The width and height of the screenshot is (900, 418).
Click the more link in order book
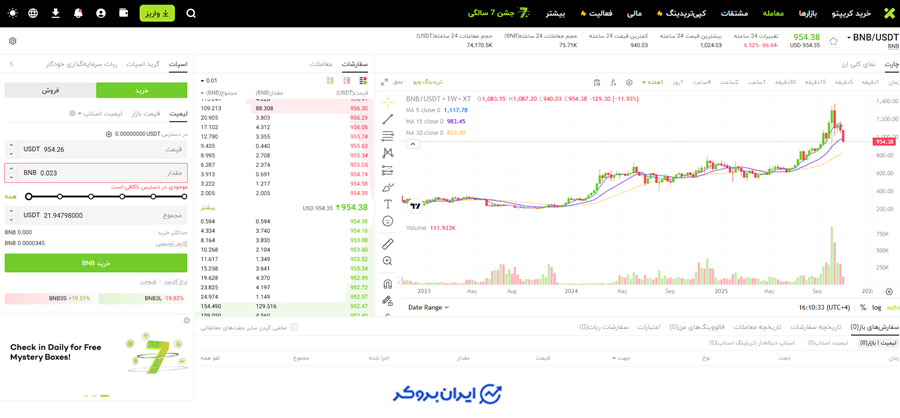[206, 207]
